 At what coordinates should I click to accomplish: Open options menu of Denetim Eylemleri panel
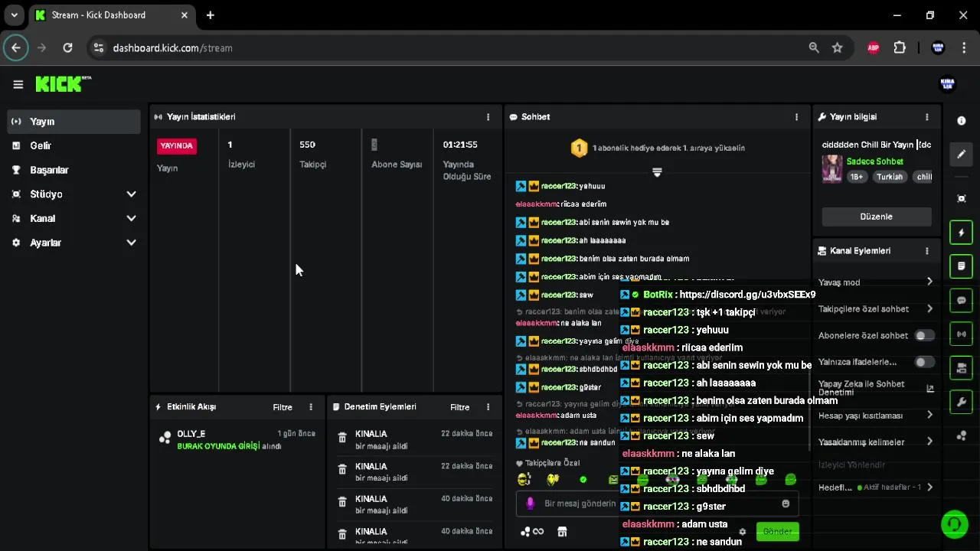[x=488, y=407]
